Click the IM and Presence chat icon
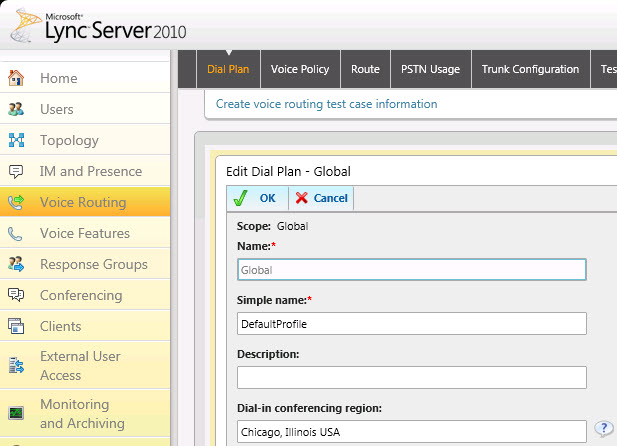The height and width of the screenshot is (446, 617). [16, 171]
